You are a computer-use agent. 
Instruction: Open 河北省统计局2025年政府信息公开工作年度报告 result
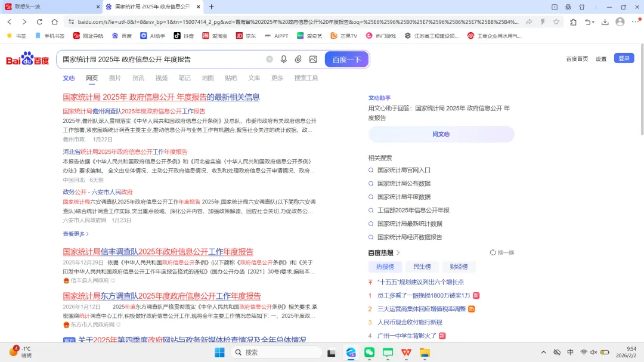(125, 151)
